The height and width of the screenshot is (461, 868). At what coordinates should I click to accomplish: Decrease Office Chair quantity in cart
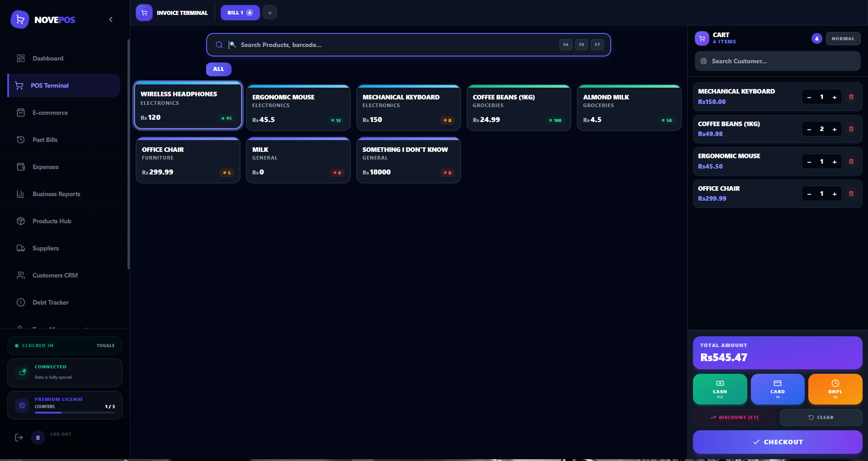click(809, 194)
